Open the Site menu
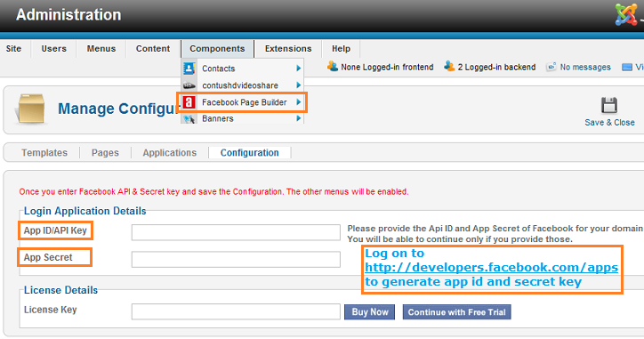The image size is (644, 339). point(13,48)
